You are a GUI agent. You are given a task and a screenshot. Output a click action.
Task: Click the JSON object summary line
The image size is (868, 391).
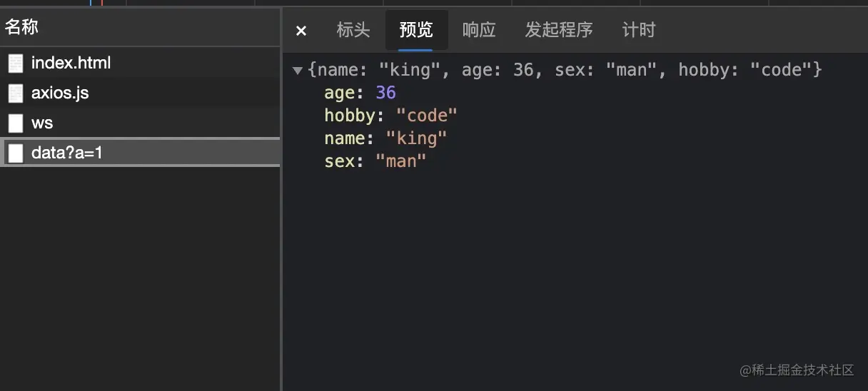click(565, 70)
